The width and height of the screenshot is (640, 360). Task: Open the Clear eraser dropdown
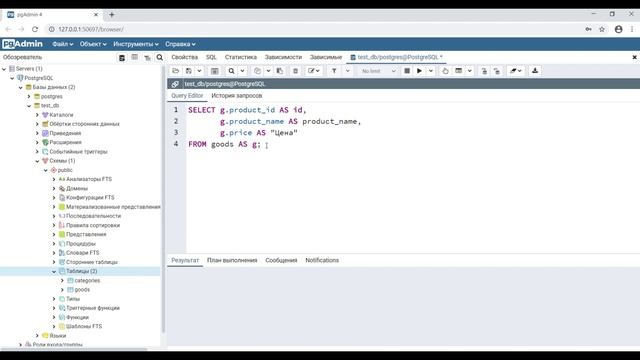[516, 71]
